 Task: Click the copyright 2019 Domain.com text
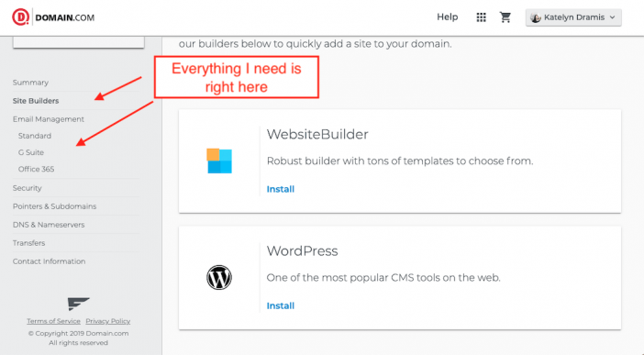79,333
